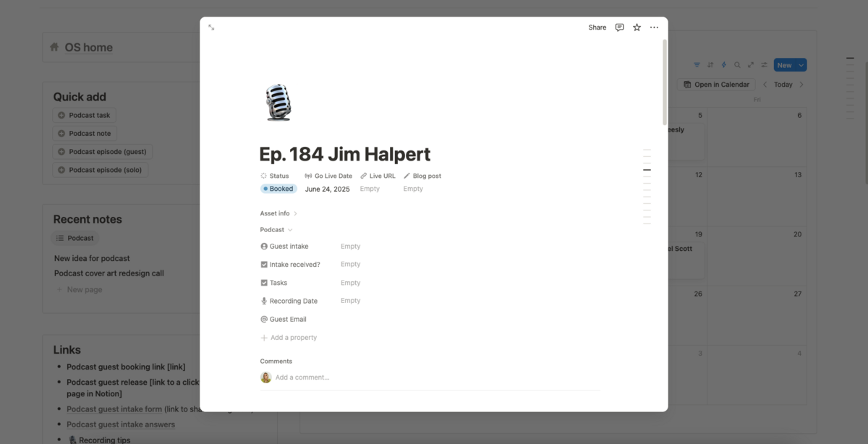Image resolution: width=868 pixels, height=444 pixels.
Task: Click Podcast episode (guest) quick add
Action: (x=102, y=152)
